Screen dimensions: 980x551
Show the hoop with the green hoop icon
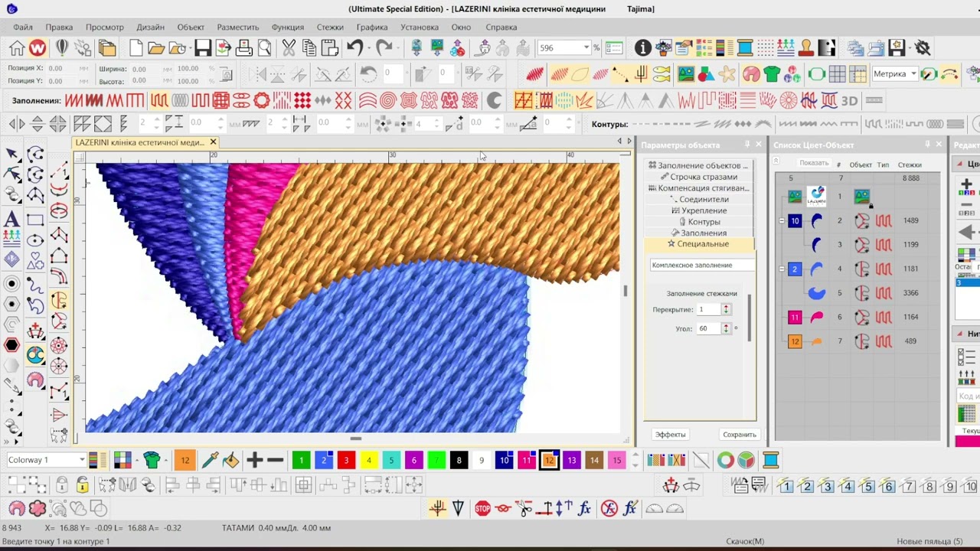[816, 74]
